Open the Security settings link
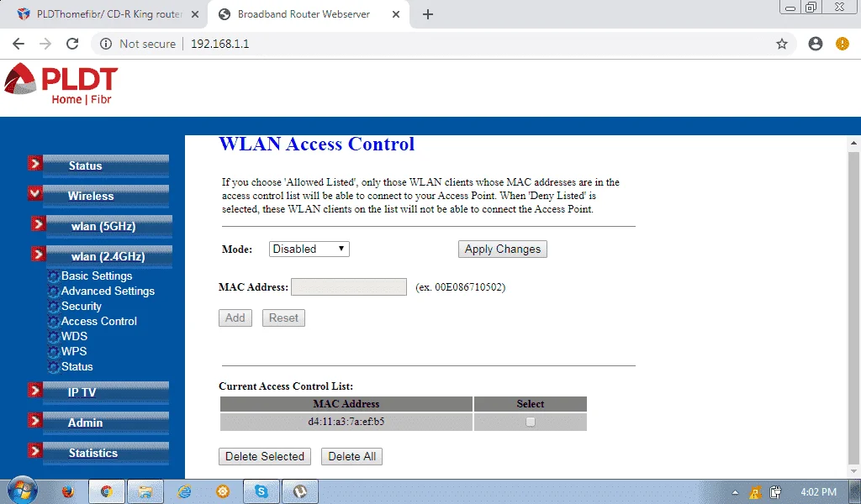 82,306
